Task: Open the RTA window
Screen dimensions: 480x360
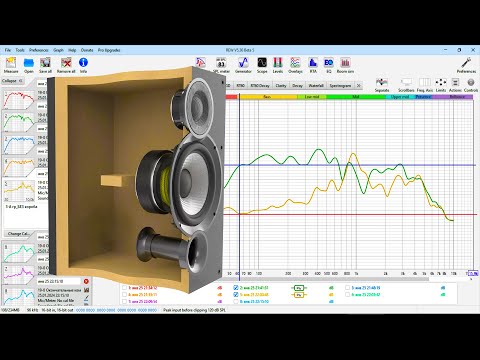Action: coord(313,65)
